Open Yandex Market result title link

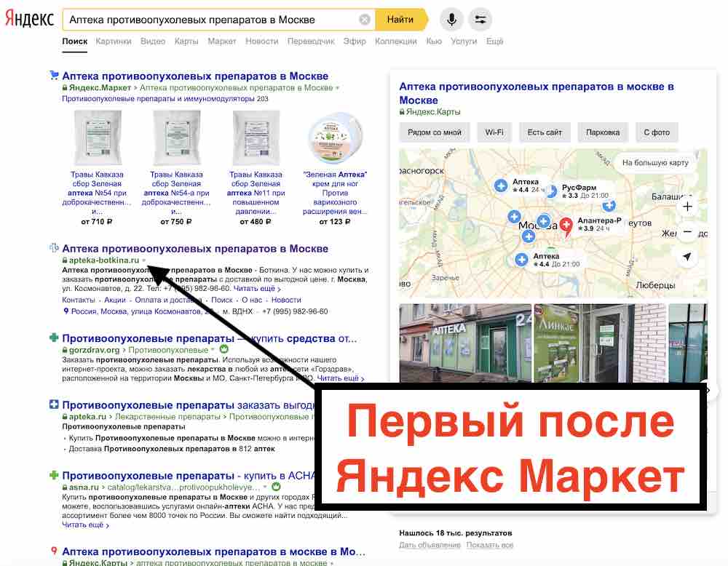pos(195,76)
